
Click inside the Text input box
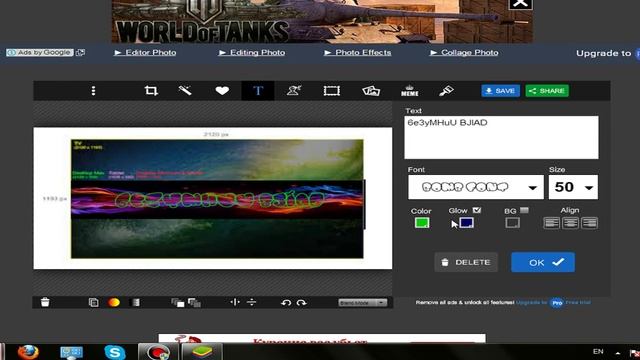501,138
